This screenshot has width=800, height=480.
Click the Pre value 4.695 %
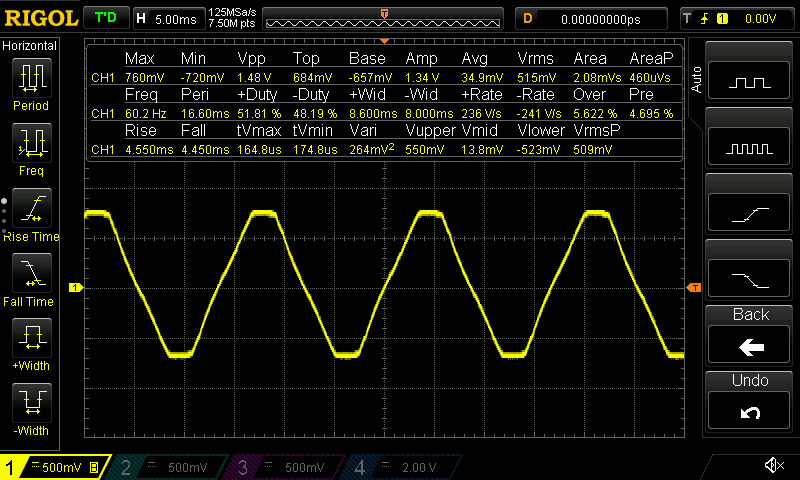point(652,114)
